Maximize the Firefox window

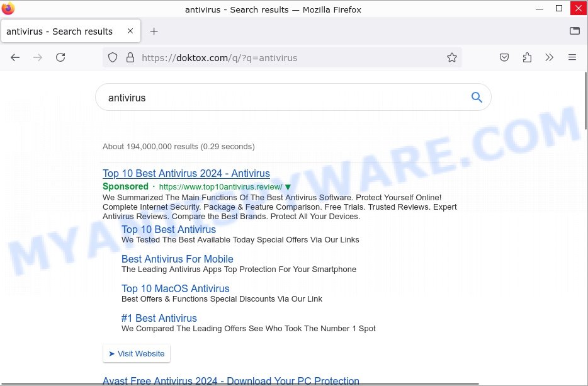click(559, 8)
